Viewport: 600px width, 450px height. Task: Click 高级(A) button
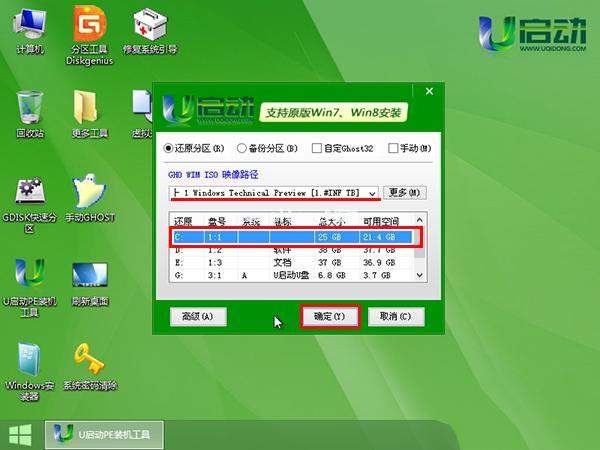(x=198, y=317)
